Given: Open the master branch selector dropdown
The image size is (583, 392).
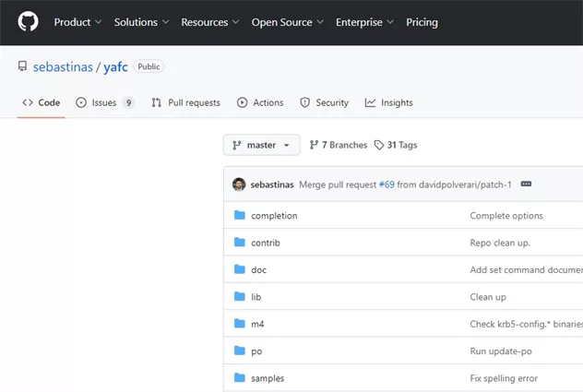Looking at the screenshot, I should point(261,145).
